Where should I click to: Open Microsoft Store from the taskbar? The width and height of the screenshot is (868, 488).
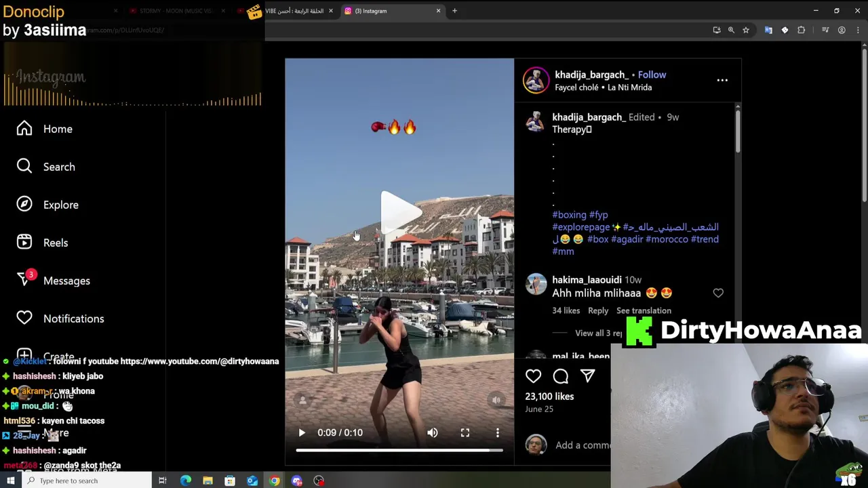pos(230,481)
